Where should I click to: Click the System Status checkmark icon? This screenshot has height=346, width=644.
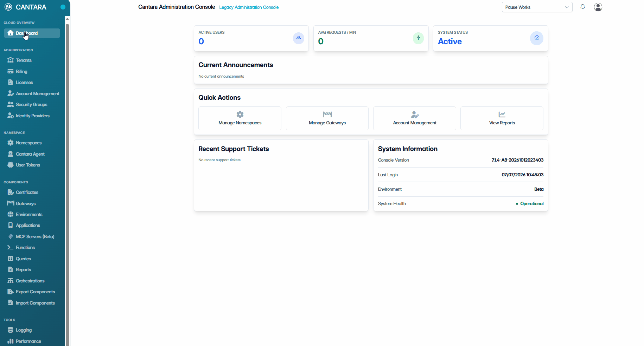click(x=537, y=38)
